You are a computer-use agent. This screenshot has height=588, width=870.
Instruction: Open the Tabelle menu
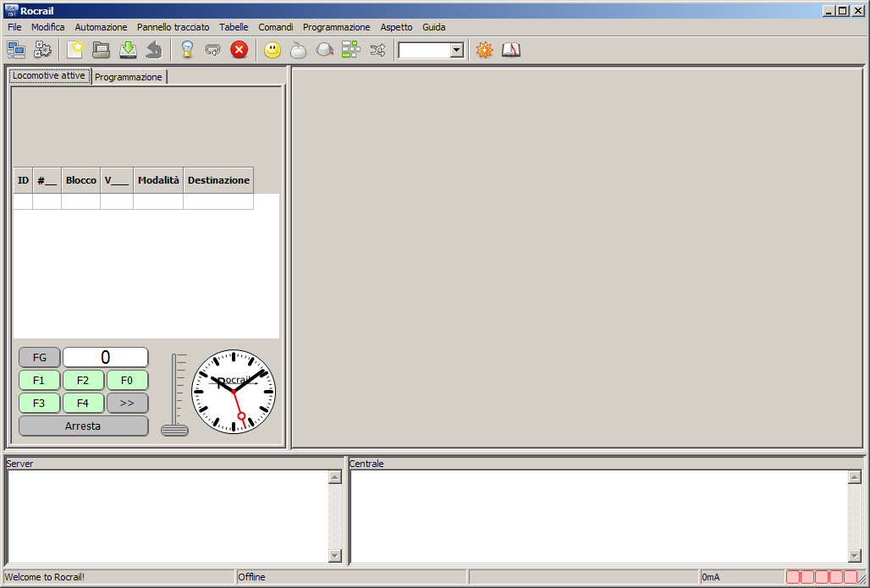[x=234, y=27]
